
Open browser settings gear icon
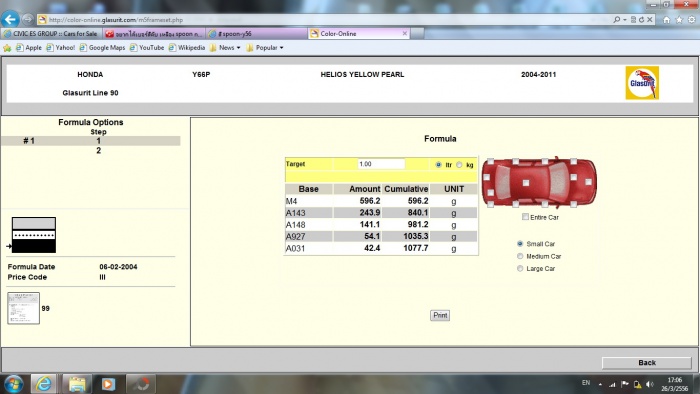tap(692, 20)
